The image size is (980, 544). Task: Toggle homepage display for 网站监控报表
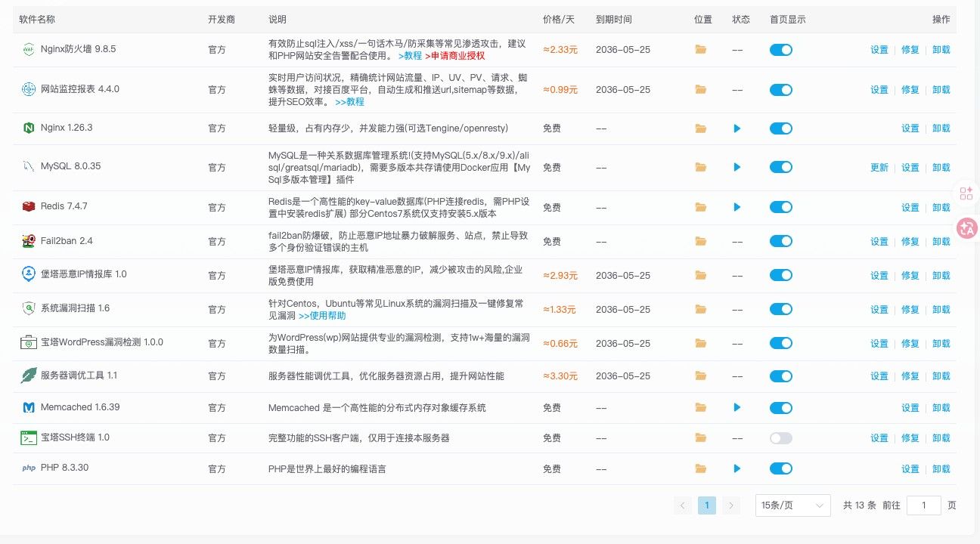coord(781,89)
